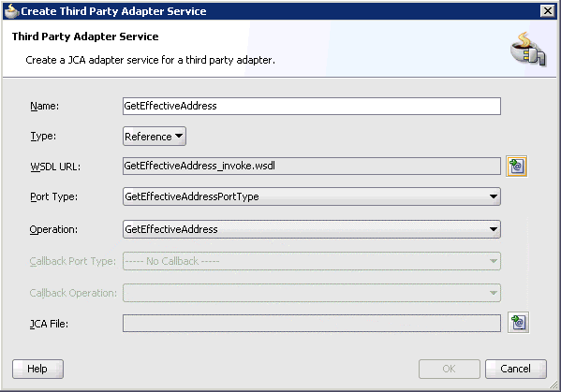The image size is (561, 392).
Task: Click the Name label
Action: click(x=44, y=106)
